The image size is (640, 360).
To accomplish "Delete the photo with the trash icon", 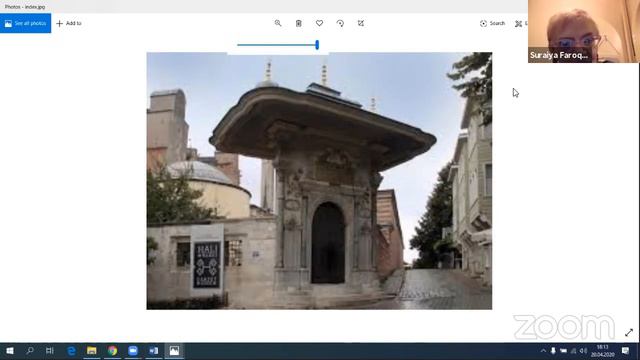I will 299,23.
